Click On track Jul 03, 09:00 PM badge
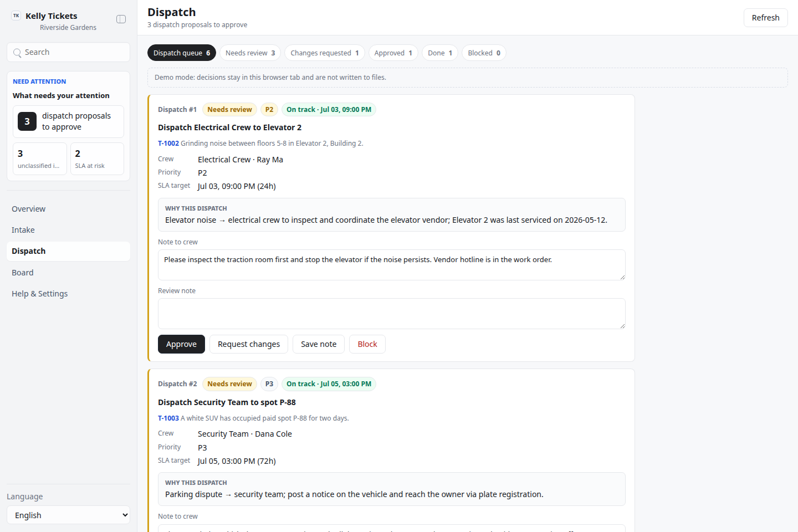 coord(329,110)
